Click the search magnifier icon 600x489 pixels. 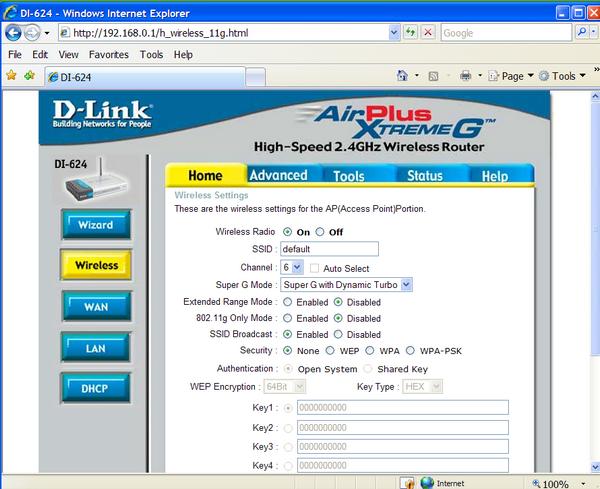[x=582, y=32]
